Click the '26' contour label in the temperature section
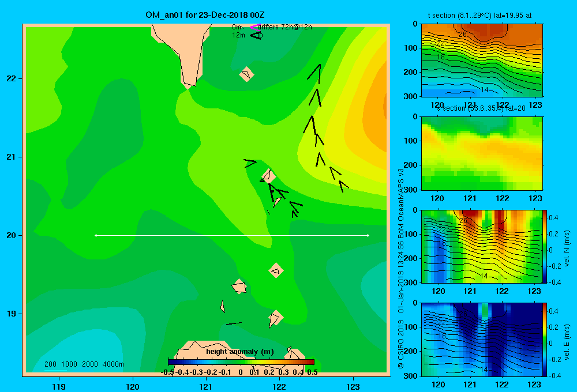Image resolution: width=577 pixels, height=392 pixels. [463, 35]
